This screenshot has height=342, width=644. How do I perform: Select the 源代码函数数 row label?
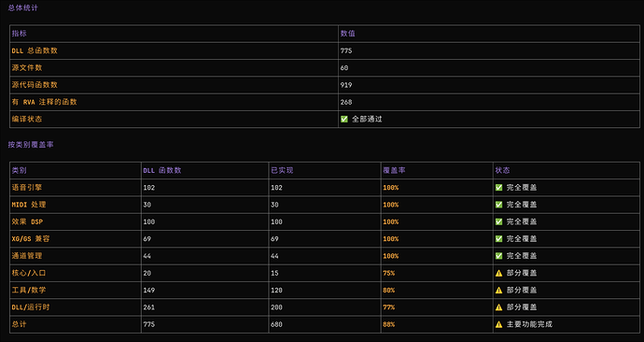35,85
